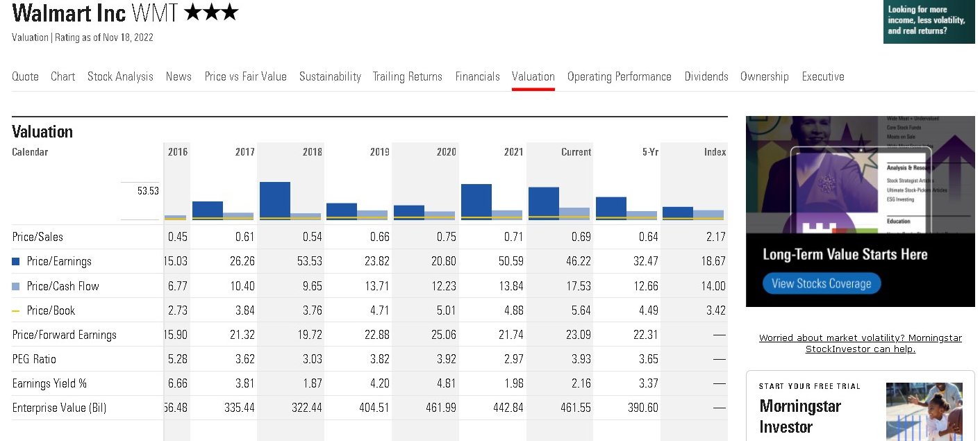
Task: Open the Morningstar StockInvestor volatility link
Action: click(860, 343)
